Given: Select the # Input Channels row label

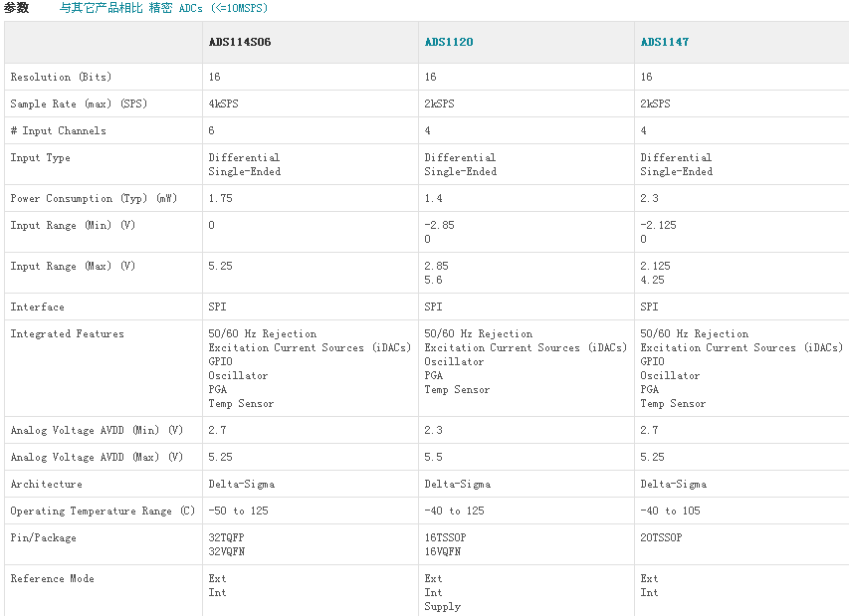Looking at the screenshot, I should [58, 130].
